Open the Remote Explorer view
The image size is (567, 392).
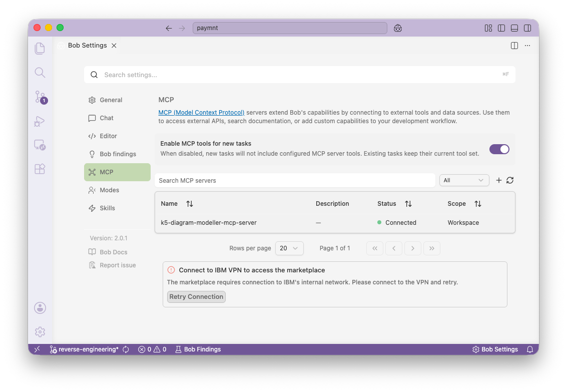[x=40, y=145]
